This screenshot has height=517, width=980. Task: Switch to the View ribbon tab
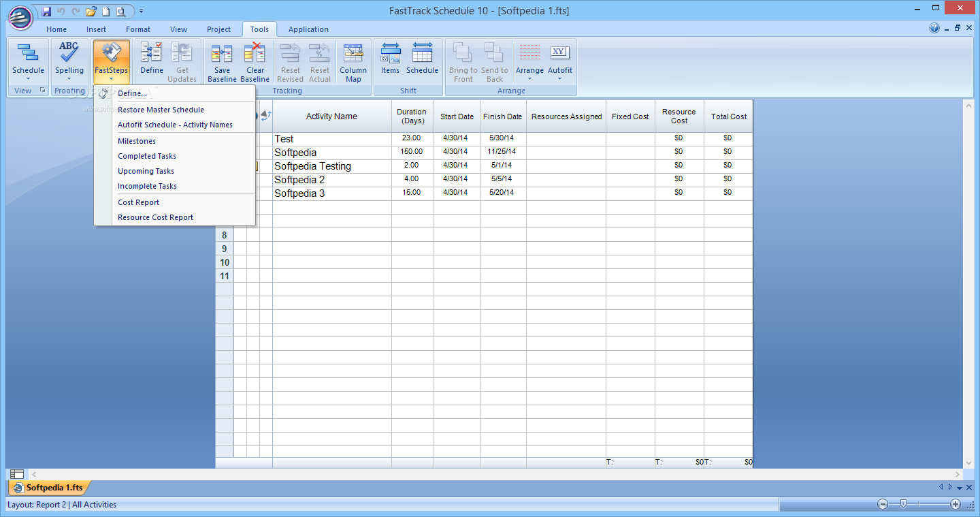(179, 29)
